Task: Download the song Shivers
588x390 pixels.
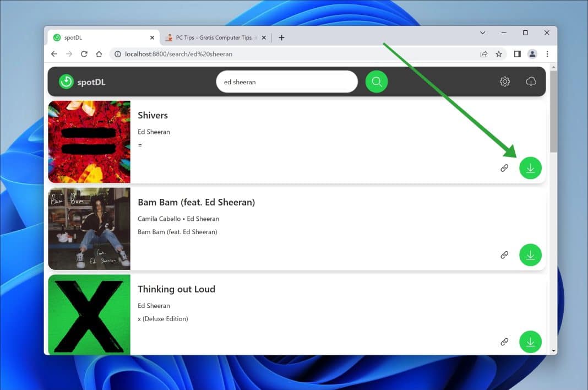Action: (530, 167)
